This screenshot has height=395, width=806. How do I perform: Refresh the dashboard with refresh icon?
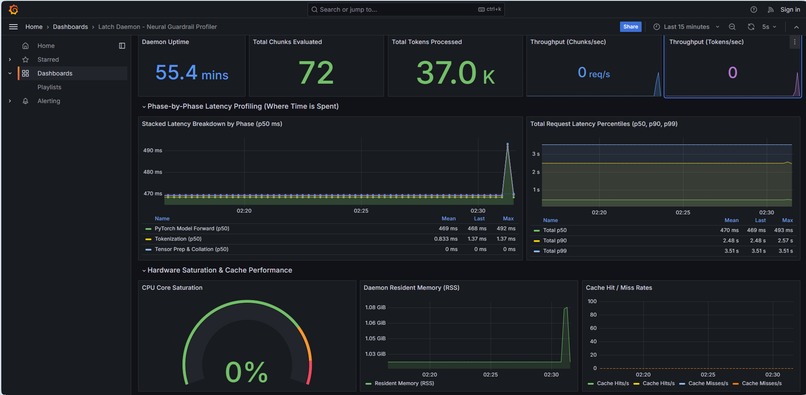click(x=751, y=27)
